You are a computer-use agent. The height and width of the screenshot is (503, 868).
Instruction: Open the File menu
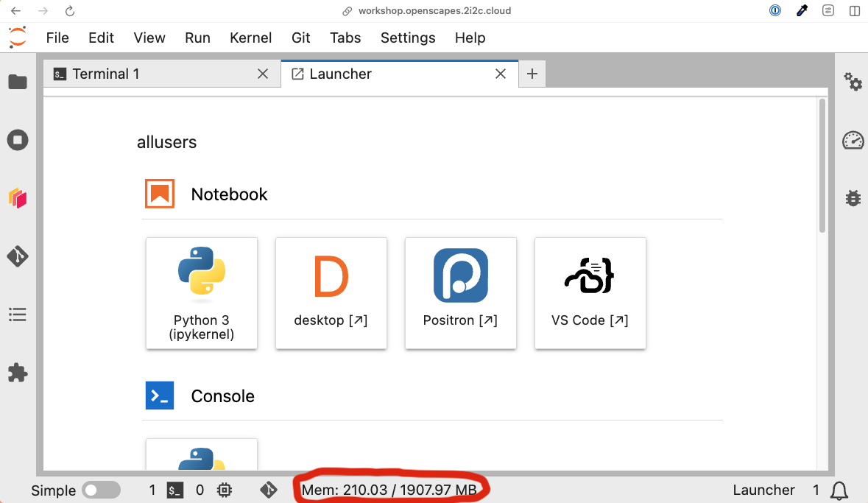(57, 38)
